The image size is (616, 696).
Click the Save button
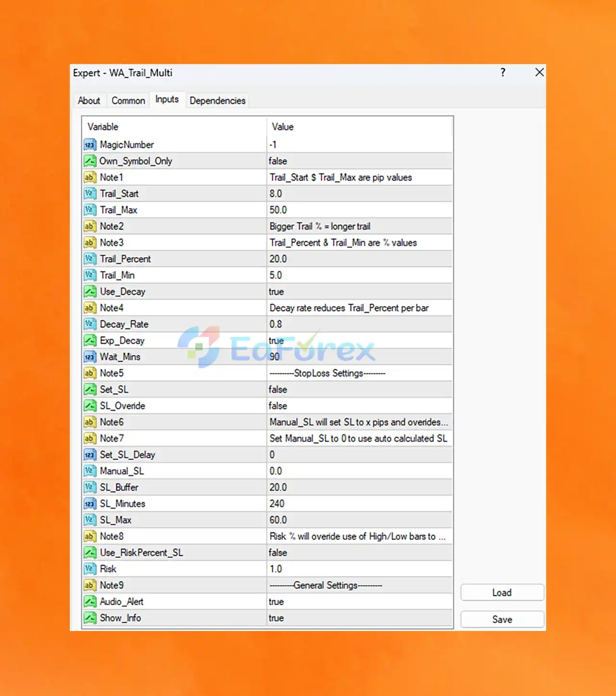(502, 619)
